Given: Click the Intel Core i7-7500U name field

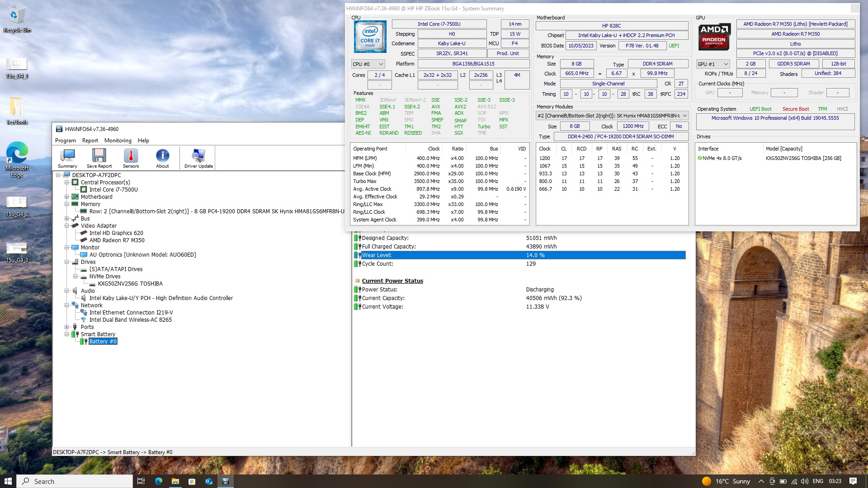Looking at the screenshot, I should [439, 24].
